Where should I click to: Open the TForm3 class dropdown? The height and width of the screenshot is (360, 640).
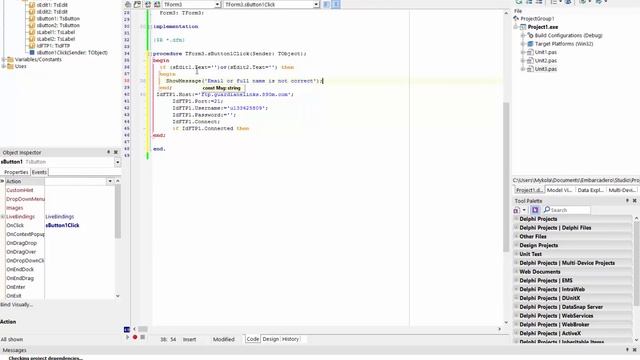coord(218,4)
